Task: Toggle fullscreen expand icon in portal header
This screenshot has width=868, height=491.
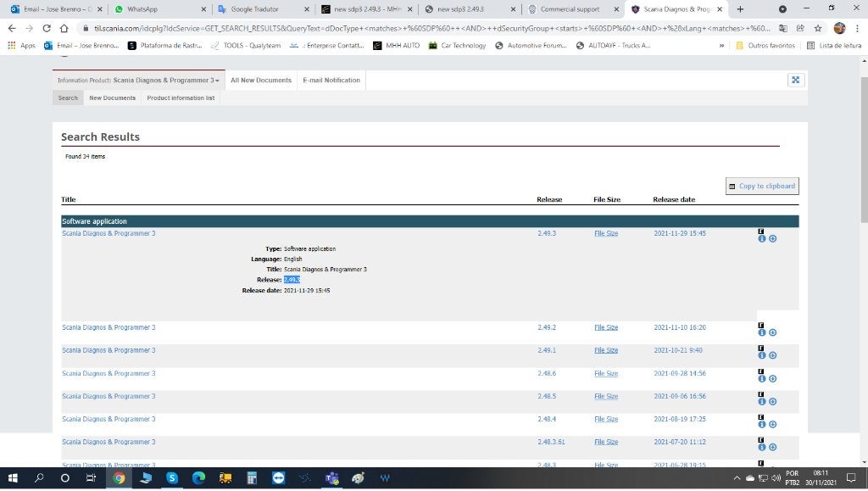Action: coord(795,80)
